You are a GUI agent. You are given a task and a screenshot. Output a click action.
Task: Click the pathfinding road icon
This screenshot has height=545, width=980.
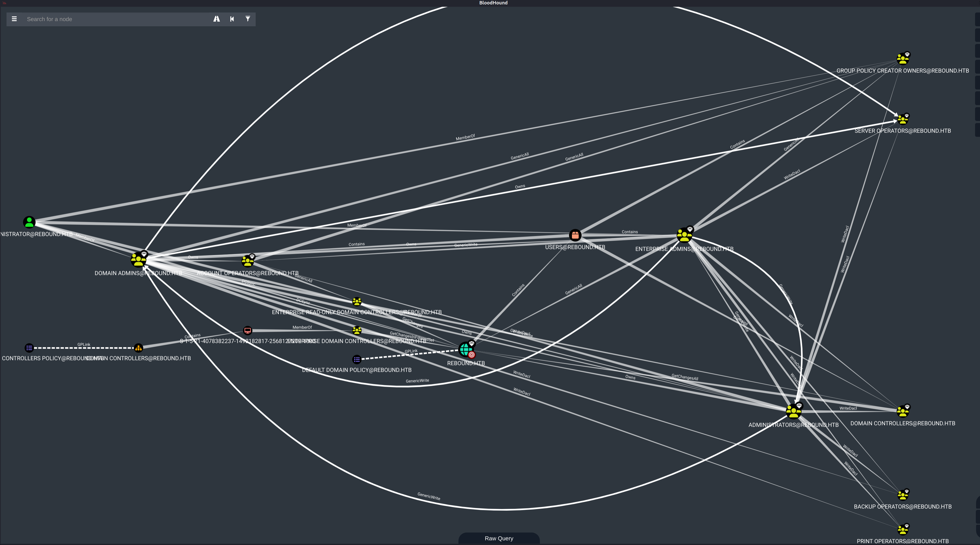(216, 19)
